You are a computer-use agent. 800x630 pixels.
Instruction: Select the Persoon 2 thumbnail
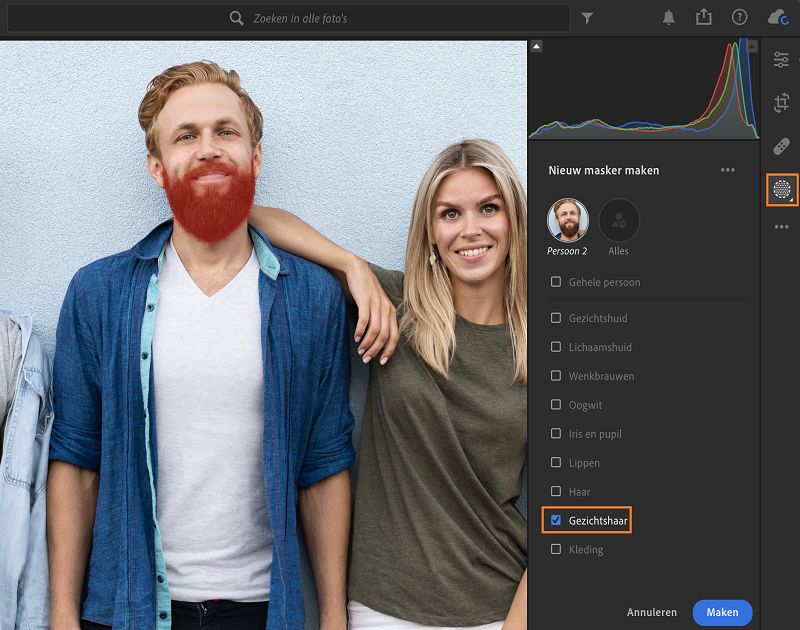coord(568,220)
